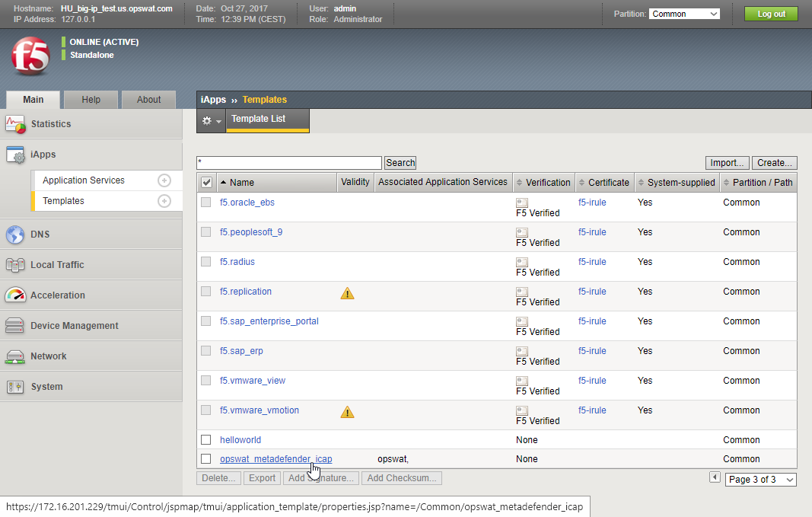Click the F5 logo icon
The width and height of the screenshot is (812, 517).
tap(30, 56)
